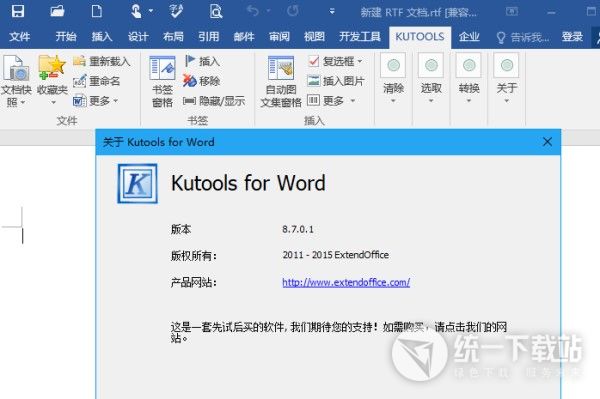Switch to the 插入 ribbon tab
Viewport: 600px width, 399px height.
[x=102, y=37]
